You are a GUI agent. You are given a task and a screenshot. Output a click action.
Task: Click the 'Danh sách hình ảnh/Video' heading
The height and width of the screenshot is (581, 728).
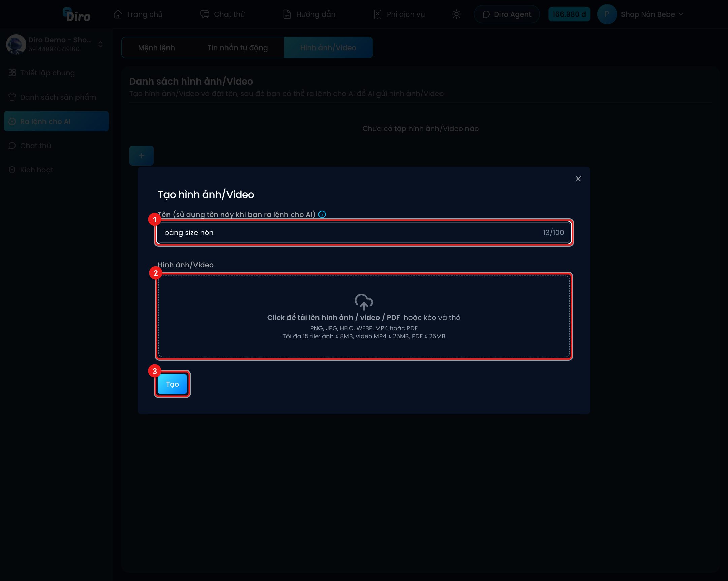click(191, 81)
